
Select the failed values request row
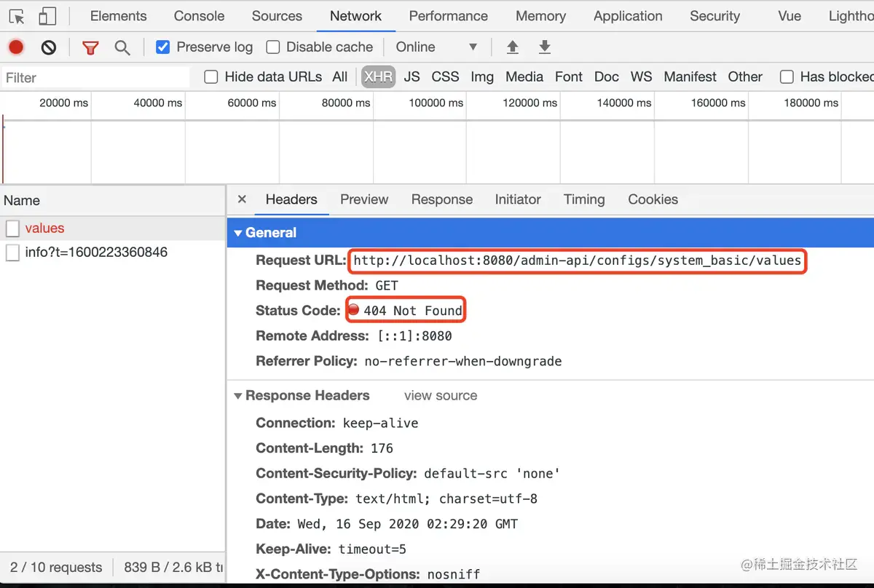coord(113,229)
